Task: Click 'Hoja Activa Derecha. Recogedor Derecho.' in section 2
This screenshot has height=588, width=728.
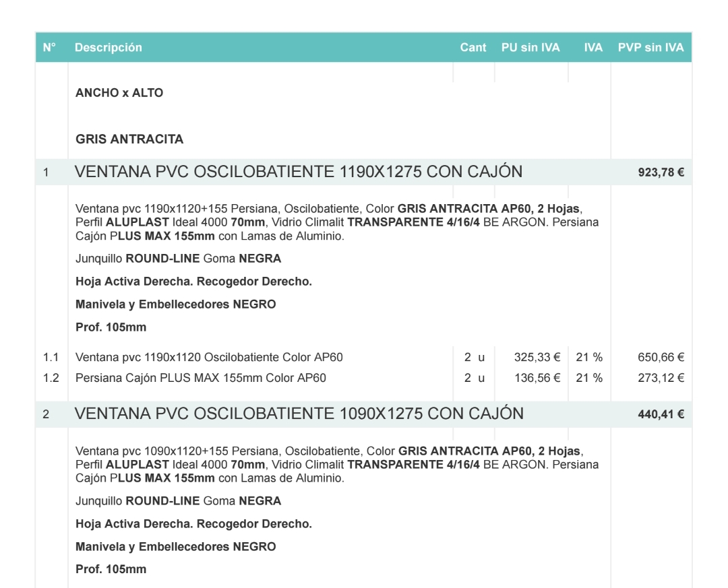Action: coord(193,524)
